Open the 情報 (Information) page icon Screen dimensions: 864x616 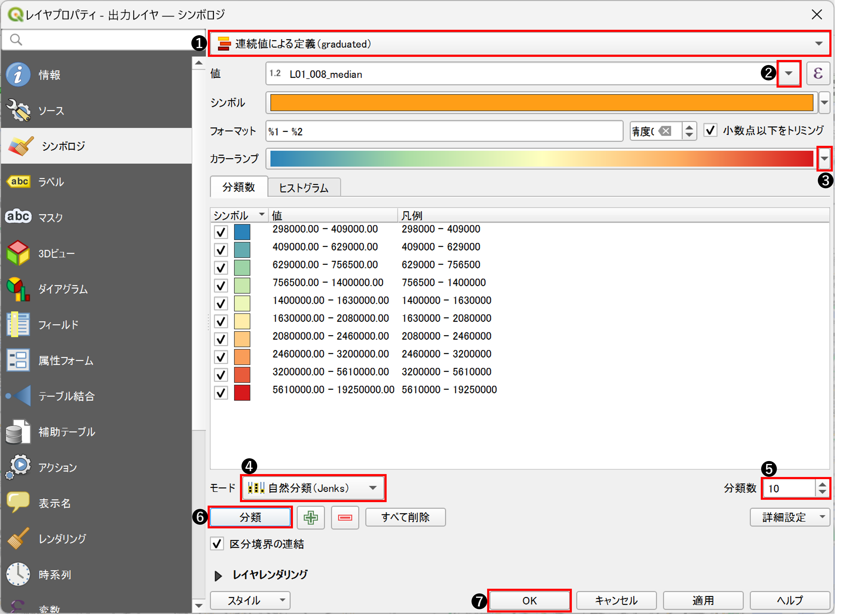tap(18, 74)
